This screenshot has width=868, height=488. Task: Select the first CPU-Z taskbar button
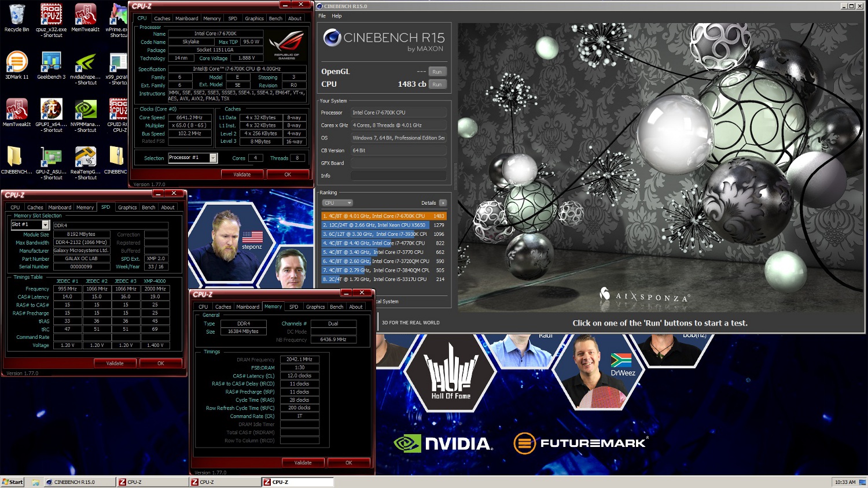tap(153, 482)
